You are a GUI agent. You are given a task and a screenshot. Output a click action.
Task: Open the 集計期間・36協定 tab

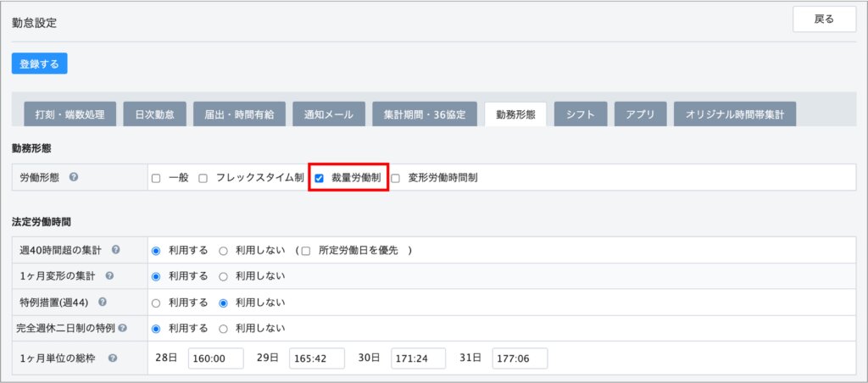[x=424, y=114]
